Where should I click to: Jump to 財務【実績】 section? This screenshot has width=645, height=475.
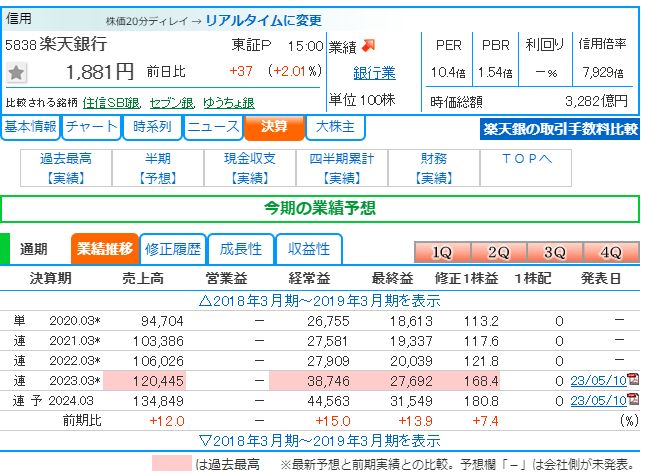click(x=434, y=168)
